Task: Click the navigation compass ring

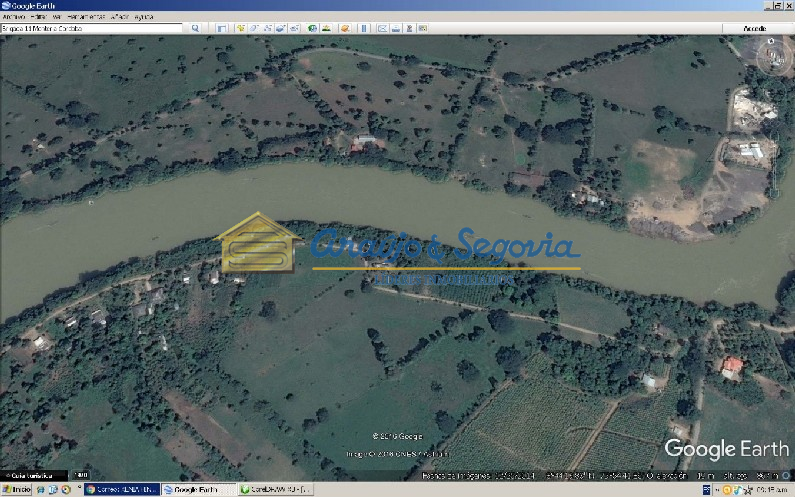Action: click(x=770, y=58)
